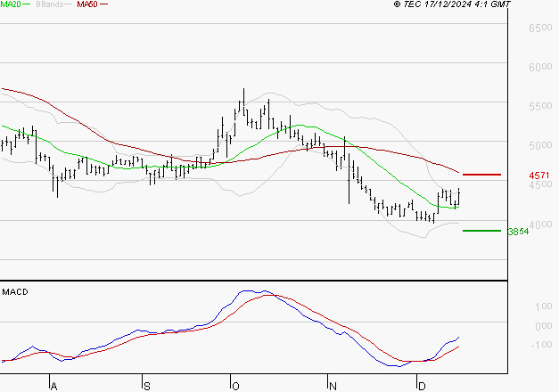Screen dimensions: 559x392
Task: Click the N month marker on time axis
Action: [x=333, y=387]
